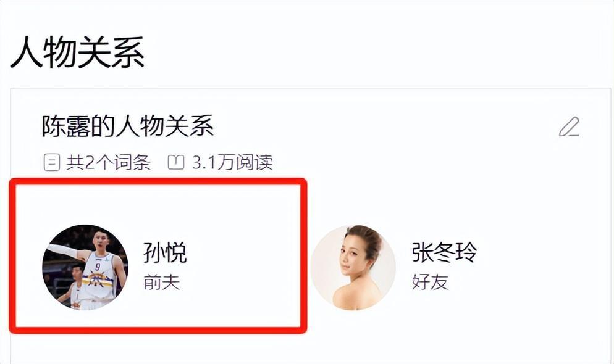Open 张冬玲's circular portrait photo
Screen dimensions: 614x364
[x=353, y=268]
